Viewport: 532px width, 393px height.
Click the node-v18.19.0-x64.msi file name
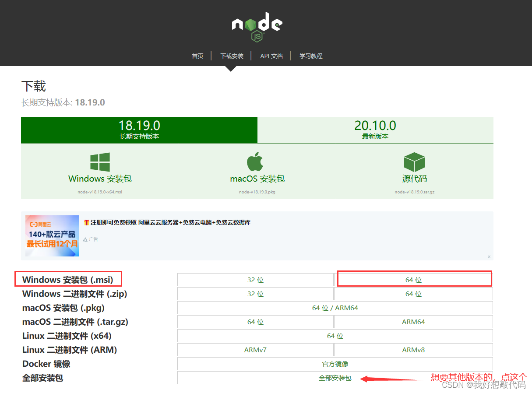pos(100,192)
